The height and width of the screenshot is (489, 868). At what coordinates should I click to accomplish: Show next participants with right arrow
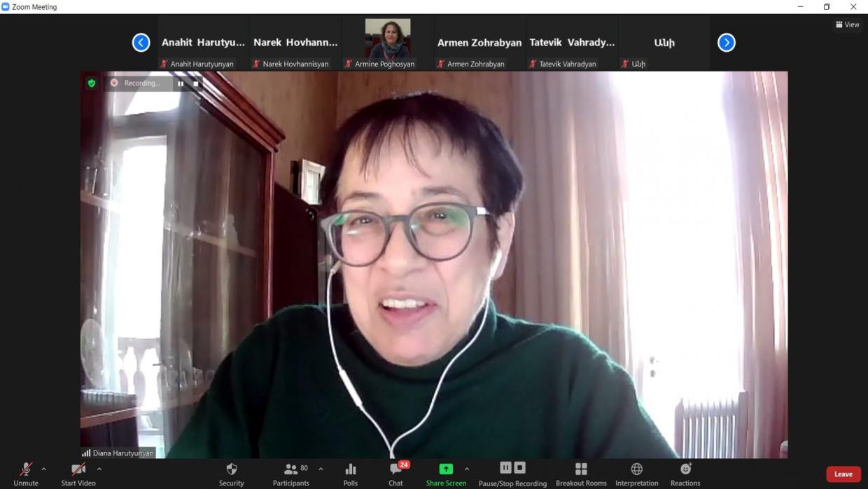727,43
